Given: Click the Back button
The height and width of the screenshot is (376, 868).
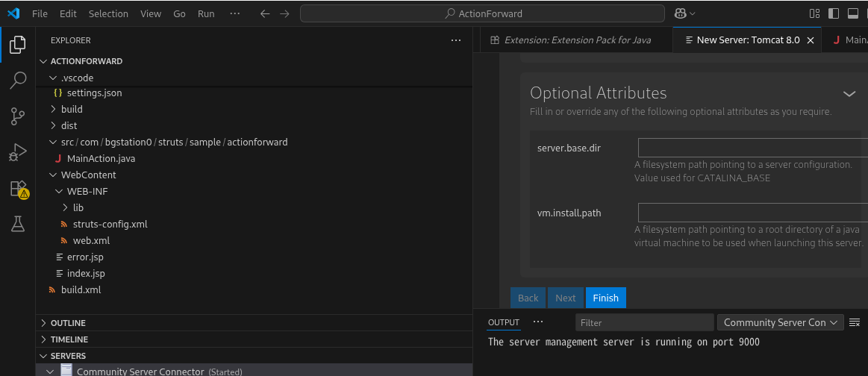Looking at the screenshot, I should [x=528, y=298].
